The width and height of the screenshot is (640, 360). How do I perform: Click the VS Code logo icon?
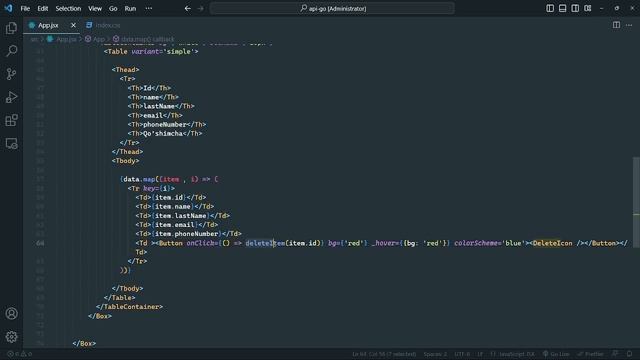pos(8,8)
